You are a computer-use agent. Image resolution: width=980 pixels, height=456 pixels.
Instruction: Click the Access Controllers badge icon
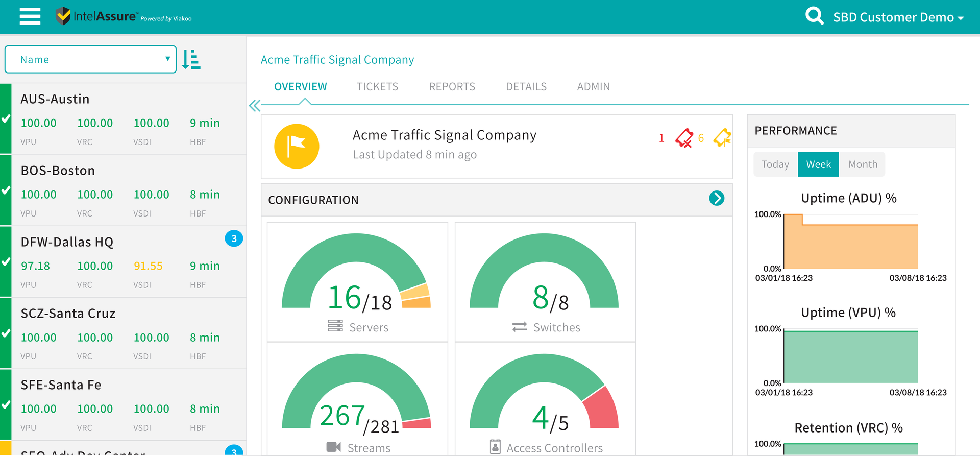click(495, 447)
